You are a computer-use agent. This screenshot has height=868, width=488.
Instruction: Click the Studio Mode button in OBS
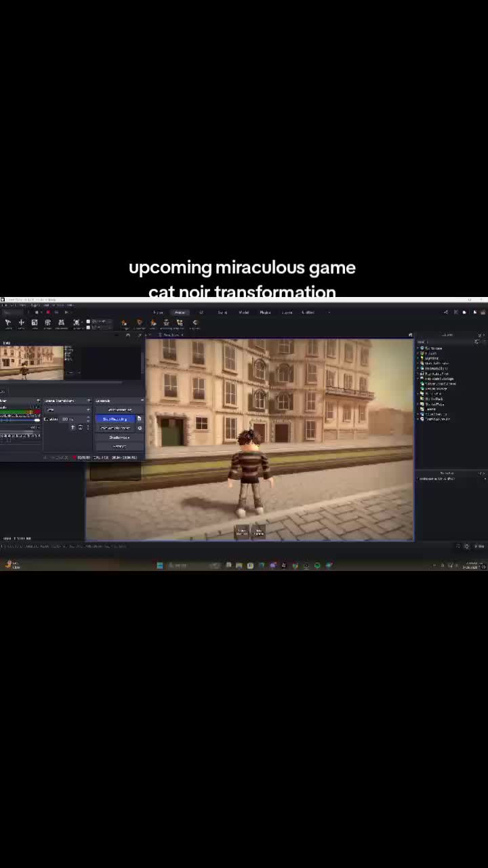[119, 437]
